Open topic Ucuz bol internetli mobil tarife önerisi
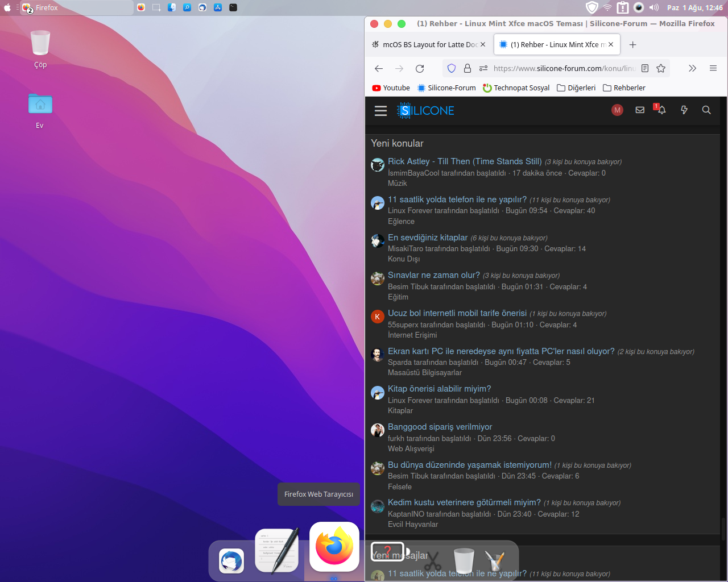 pyautogui.click(x=457, y=313)
